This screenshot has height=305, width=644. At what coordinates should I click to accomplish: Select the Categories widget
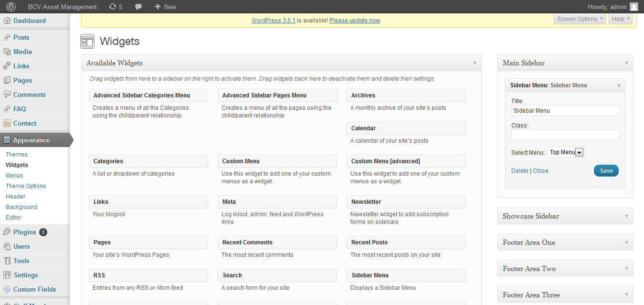148,161
